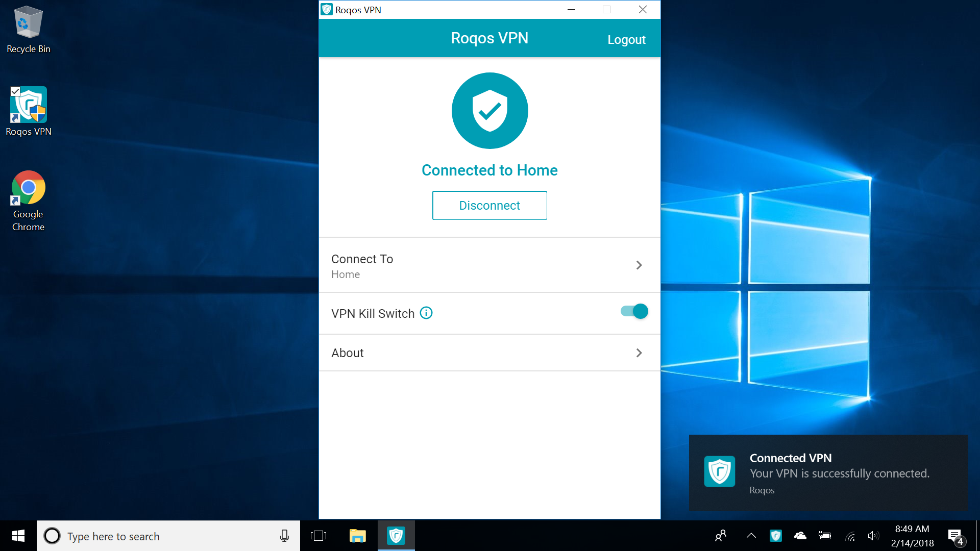This screenshot has height=551, width=980.
Task: Click the volume speaker tray icon
Action: click(x=873, y=536)
